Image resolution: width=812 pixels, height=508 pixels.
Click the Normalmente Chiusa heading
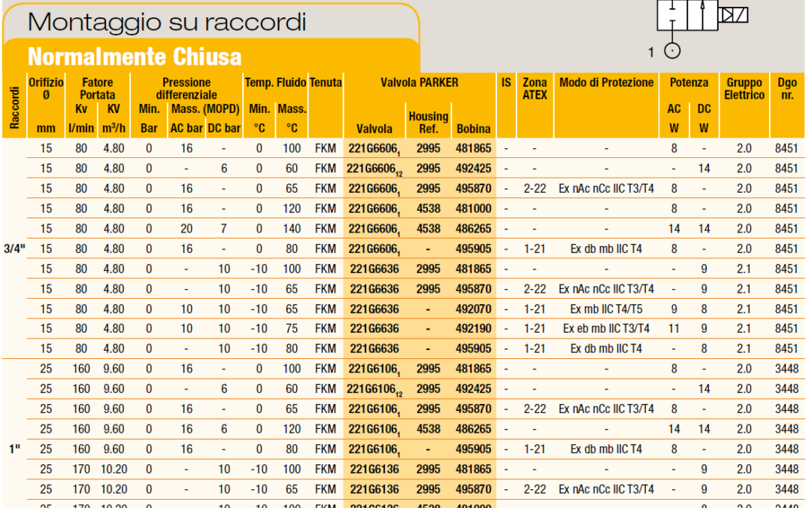click(x=135, y=56)
